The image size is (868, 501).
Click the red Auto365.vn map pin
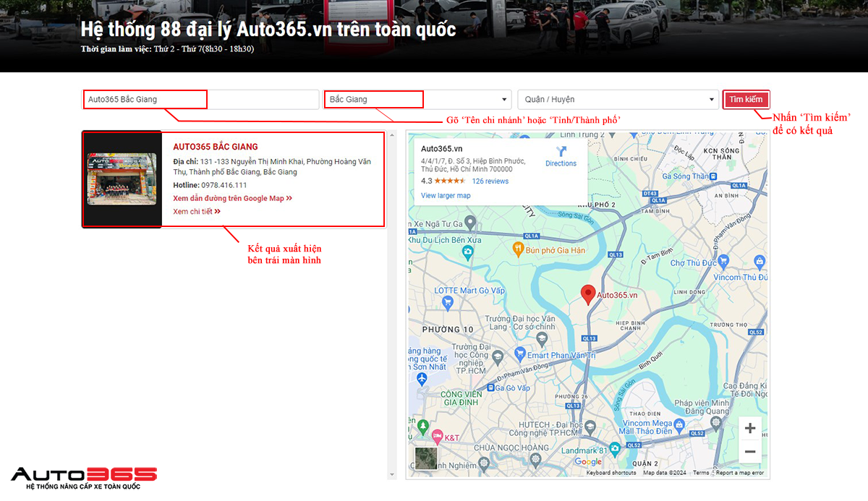(589, 294)
